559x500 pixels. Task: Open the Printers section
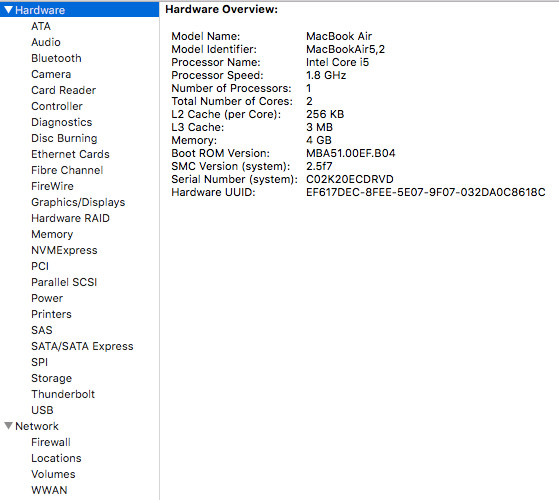click(x=51, y=314)
